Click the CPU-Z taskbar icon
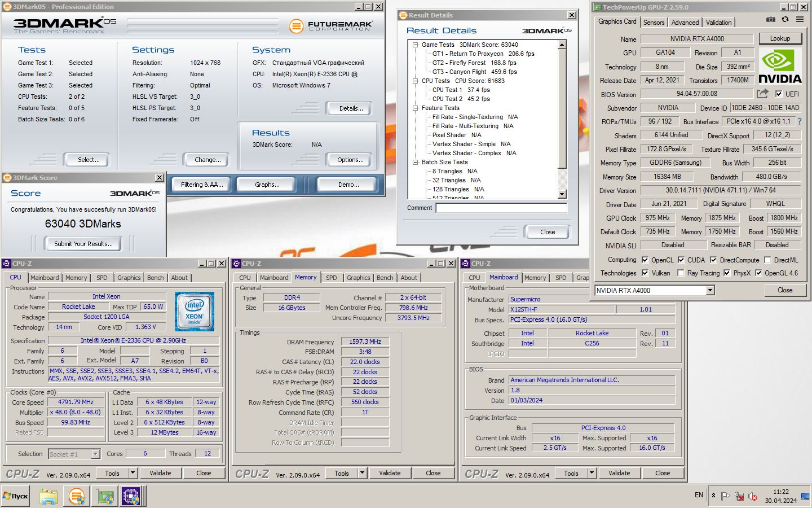This screenshot has width=812, height=508. coord(131,496)
